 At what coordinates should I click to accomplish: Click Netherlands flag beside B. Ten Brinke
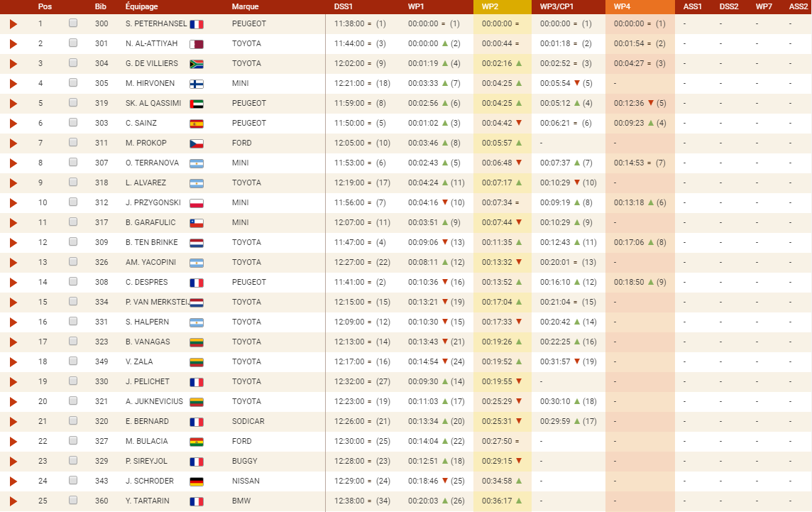197,243
